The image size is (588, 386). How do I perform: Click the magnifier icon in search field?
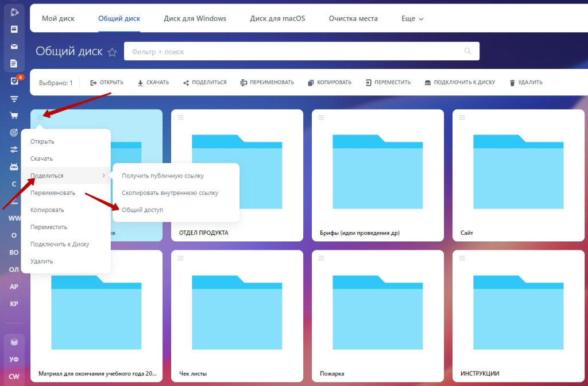pos(468,52)
